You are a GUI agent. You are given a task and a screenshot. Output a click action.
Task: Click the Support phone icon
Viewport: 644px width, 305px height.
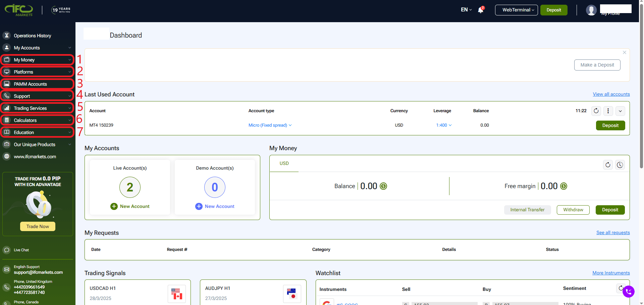pos(7,96)
